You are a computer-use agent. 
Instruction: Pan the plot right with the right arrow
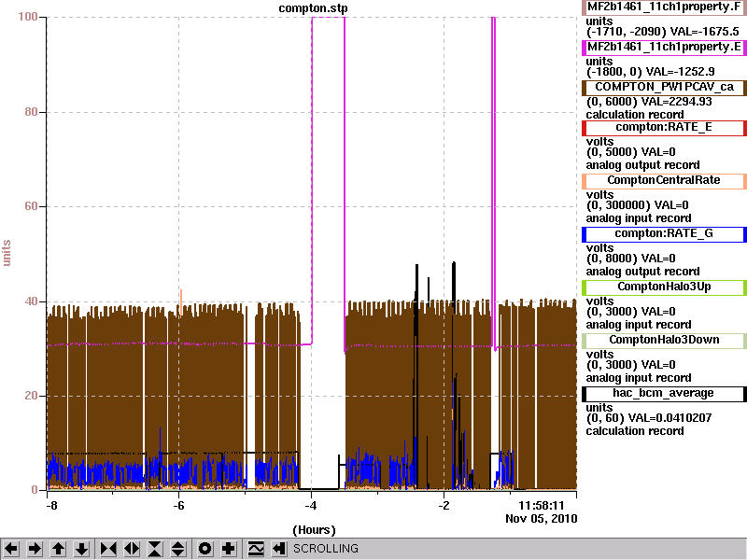point(35,549)
